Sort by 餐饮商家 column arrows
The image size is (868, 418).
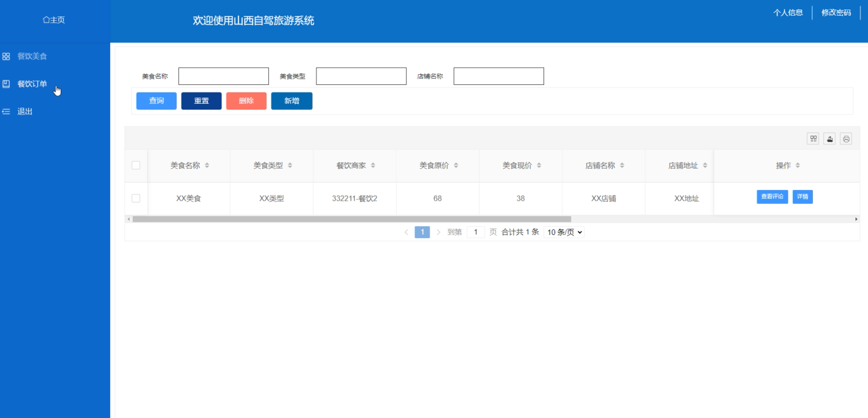pyautogui.click(x=373, y=166)
